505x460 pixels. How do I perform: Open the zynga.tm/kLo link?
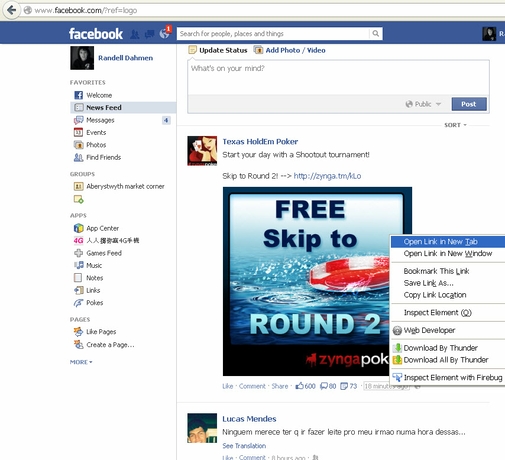point(327,176)
